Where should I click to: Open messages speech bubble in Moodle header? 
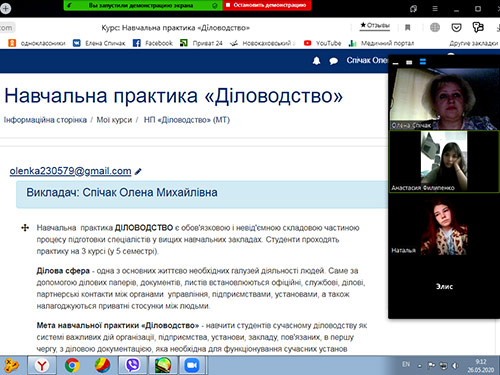click(333, 61)
